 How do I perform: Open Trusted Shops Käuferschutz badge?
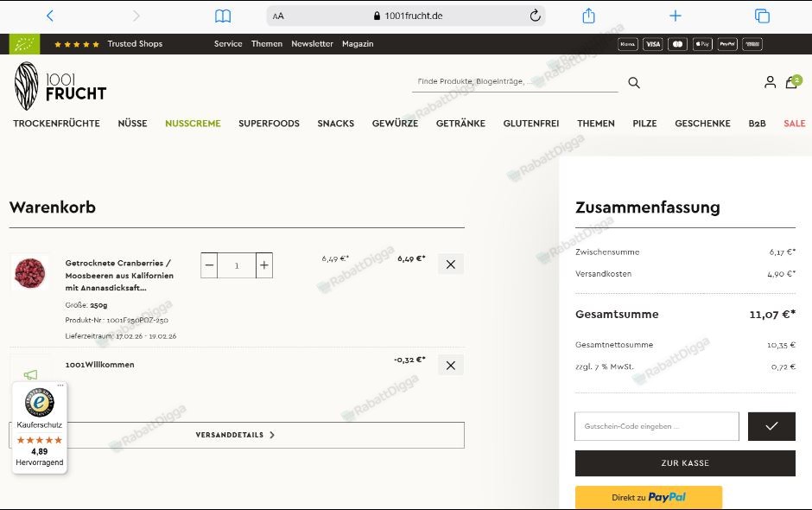pos(40,428)
